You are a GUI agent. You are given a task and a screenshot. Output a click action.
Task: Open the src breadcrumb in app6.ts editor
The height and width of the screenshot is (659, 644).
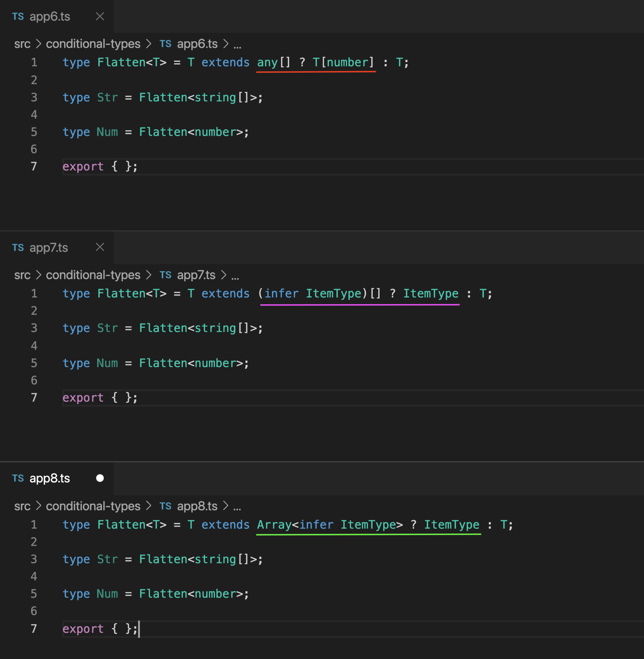(22, 44)
